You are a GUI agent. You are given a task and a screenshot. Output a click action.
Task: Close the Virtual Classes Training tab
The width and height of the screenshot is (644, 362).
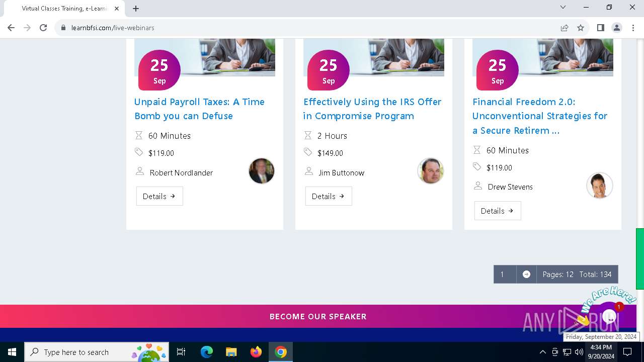tap(117, 9)
